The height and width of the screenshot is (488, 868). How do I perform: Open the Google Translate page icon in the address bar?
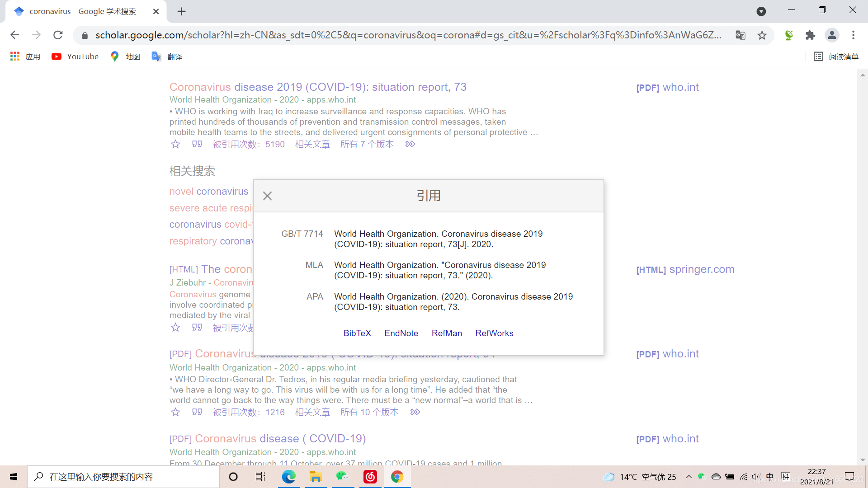740,35
